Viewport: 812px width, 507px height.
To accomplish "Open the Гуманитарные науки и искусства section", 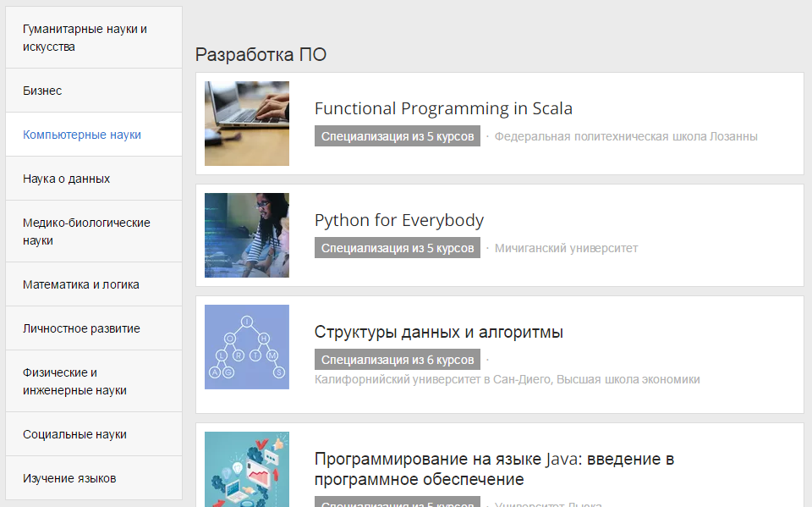I will (x=84, y=37).
